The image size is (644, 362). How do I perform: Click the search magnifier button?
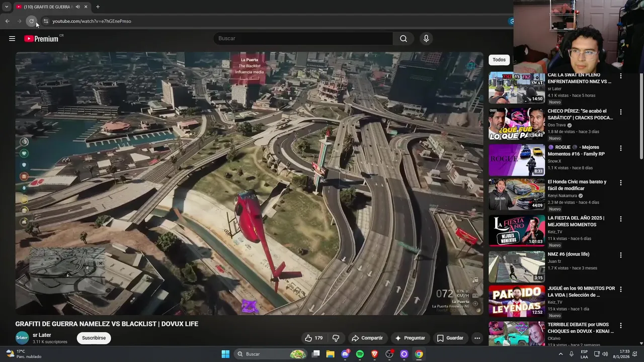404,39
